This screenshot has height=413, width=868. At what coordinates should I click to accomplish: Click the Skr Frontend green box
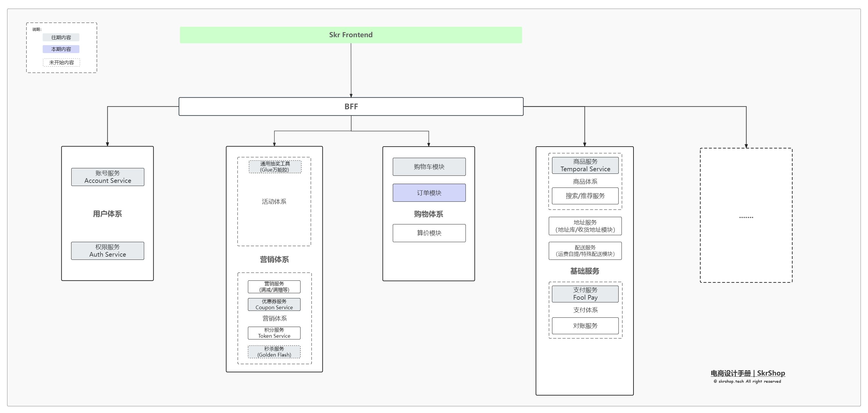pyautogui.click(x=350, y=35)
